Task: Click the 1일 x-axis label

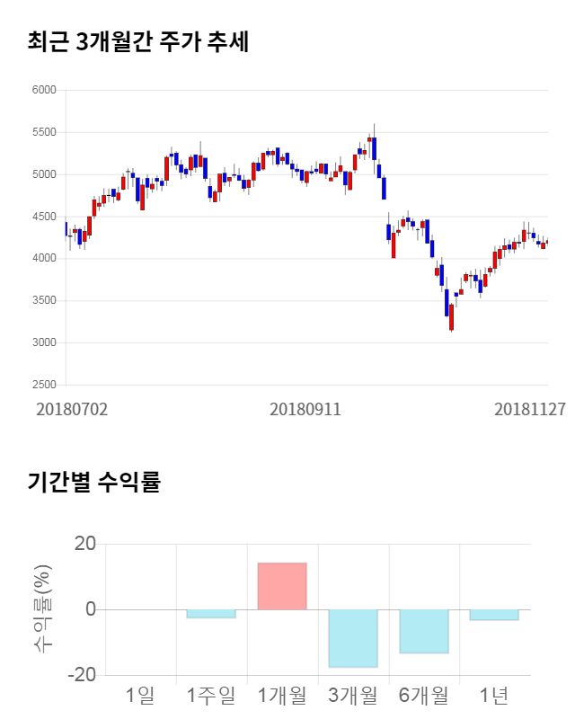Action: [x=140, y=695]
